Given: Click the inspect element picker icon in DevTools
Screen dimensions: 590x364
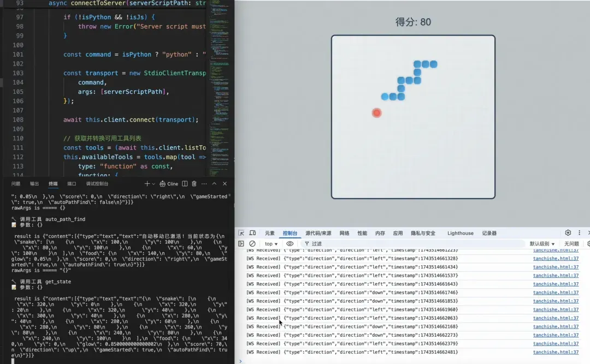Looking at the screenshot, I should tap(241, 233).
